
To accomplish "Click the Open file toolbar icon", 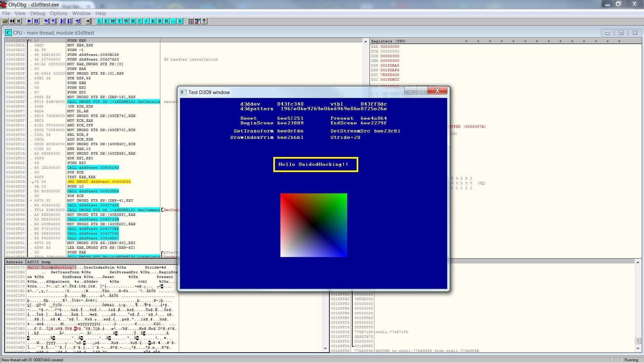I will (5, 21).
